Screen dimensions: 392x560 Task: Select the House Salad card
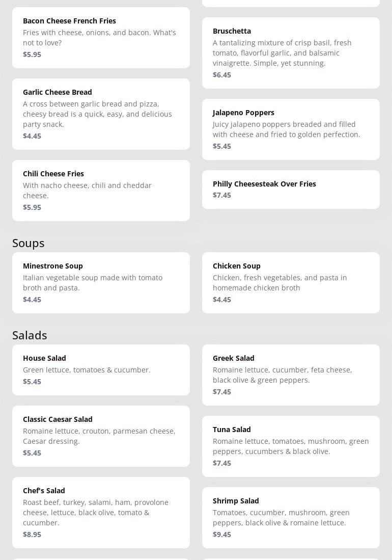pyautogui.click(x=101, y=369)
